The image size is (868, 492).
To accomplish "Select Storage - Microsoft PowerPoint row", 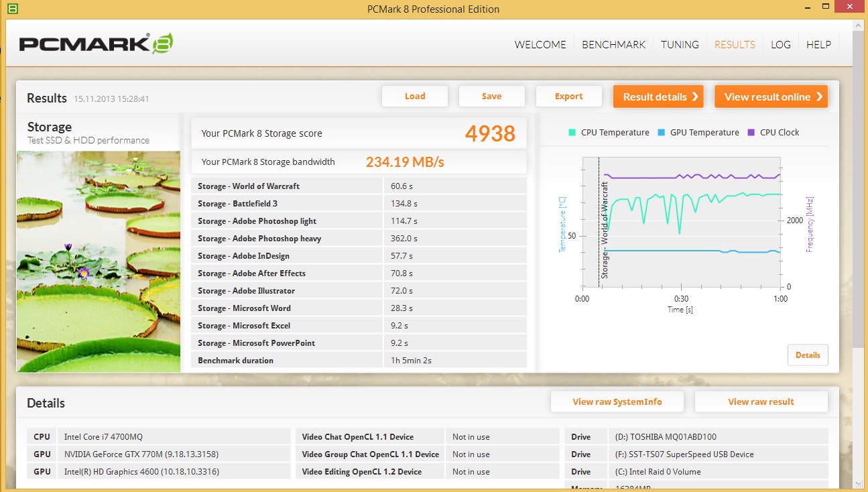I will (359, 343).
